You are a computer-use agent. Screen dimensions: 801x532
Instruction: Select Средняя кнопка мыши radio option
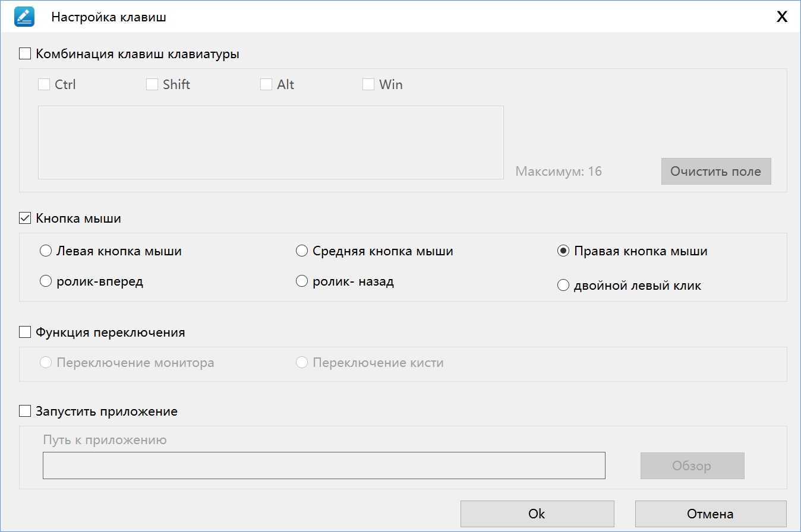(x=302, y=251)
